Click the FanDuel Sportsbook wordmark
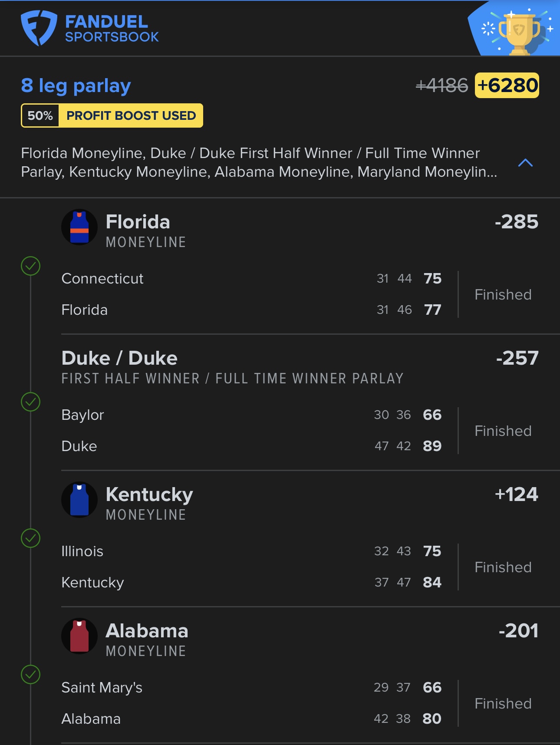The image size is (560, 745). (x=112, y=29)
